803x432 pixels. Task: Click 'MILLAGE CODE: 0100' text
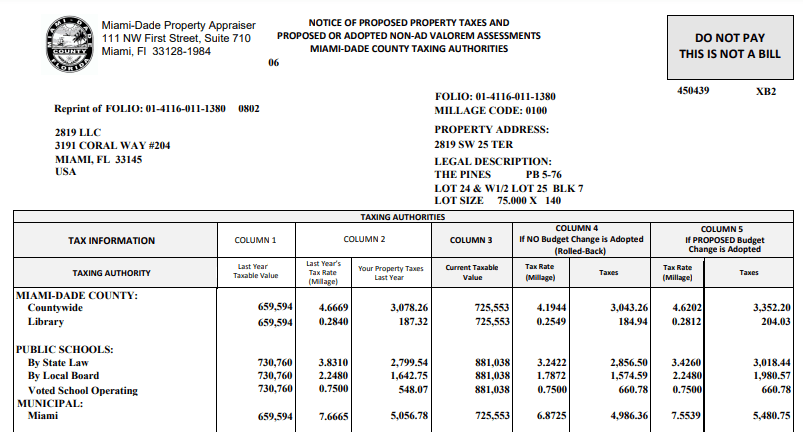pos(491,111)
